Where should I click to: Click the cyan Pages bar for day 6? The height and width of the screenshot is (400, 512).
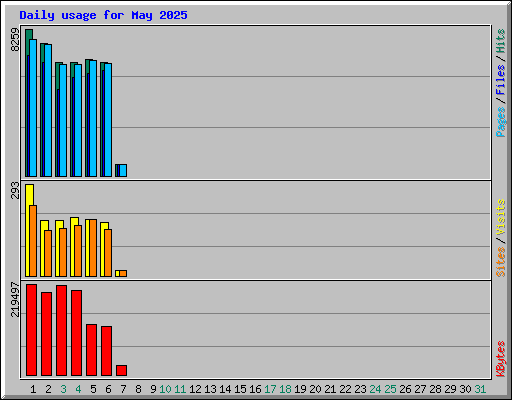click(108, 120)
